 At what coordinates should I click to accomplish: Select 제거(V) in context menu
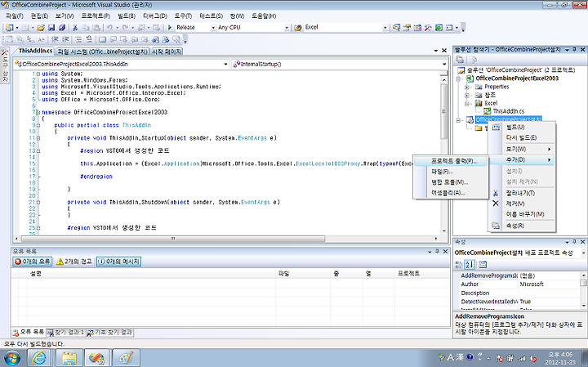click(x=522, y=204)
